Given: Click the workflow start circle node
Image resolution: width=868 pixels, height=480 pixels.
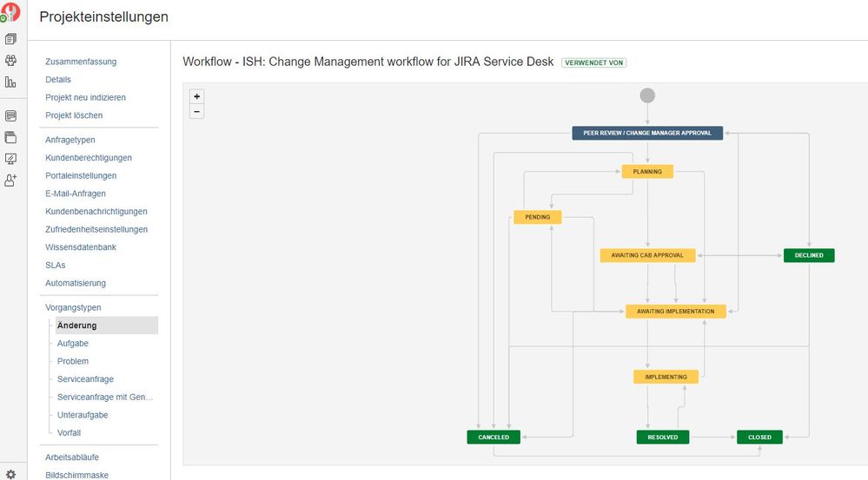Looking at the screenshot, I should 647,95.
